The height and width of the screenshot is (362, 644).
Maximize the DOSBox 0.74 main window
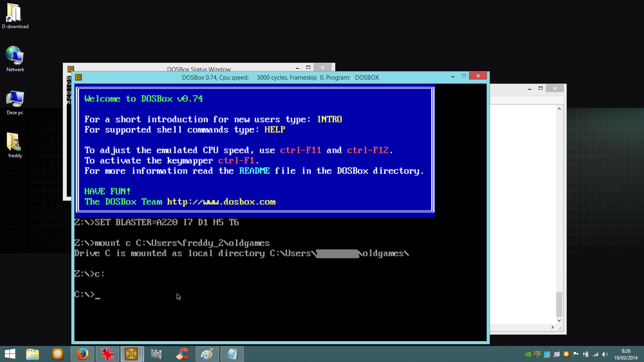464,76
